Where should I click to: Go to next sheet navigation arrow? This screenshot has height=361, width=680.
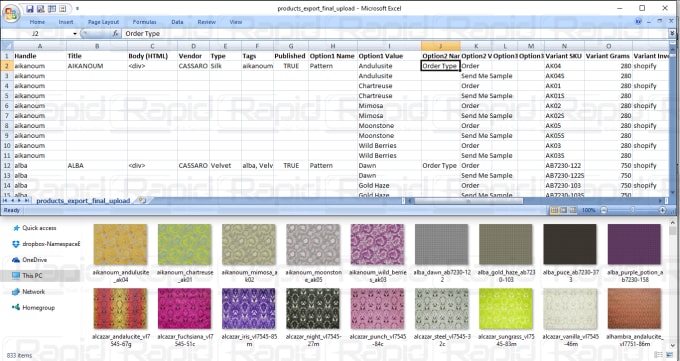[20, 200]
